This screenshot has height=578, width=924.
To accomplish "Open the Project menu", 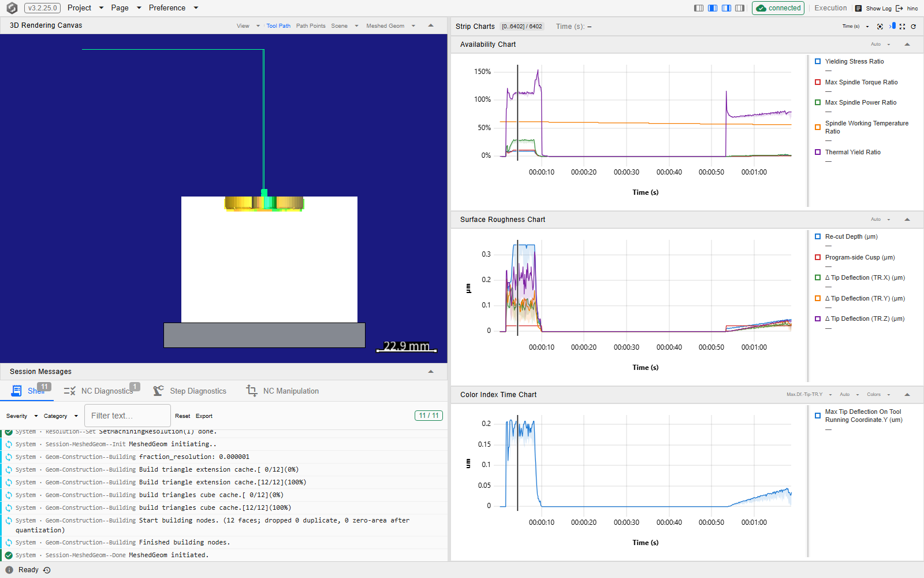I will (x=85, y=8).
